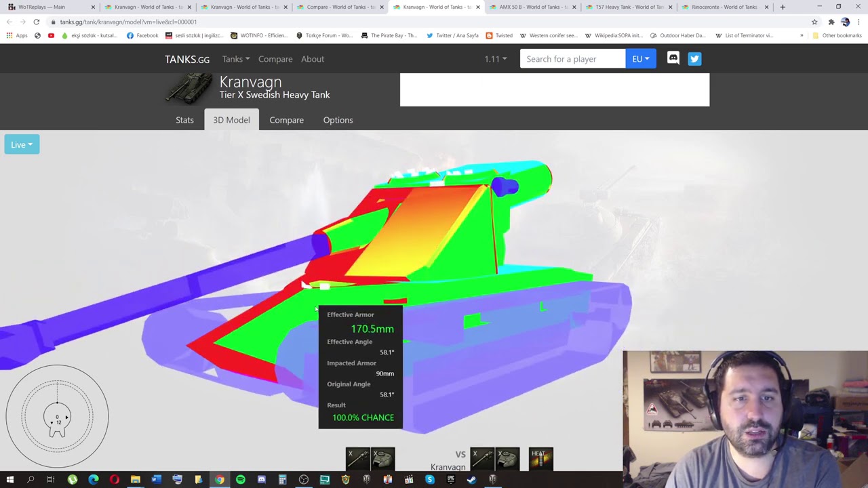Open File Explorer from the taskbar

click(135, 480)
